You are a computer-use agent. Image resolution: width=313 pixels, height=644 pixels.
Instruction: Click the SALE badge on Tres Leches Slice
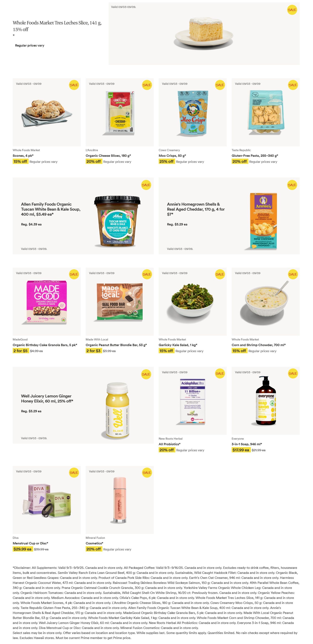click(x=292, y=10)
